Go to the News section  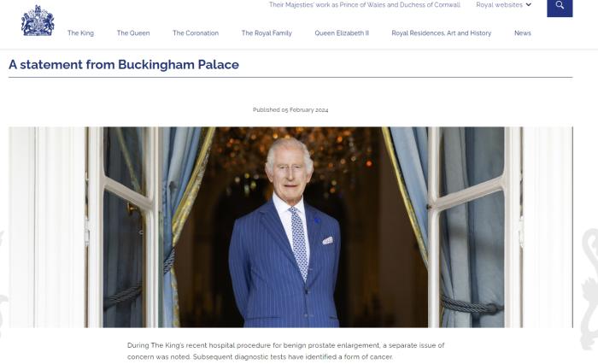click(x=523, y=33)
